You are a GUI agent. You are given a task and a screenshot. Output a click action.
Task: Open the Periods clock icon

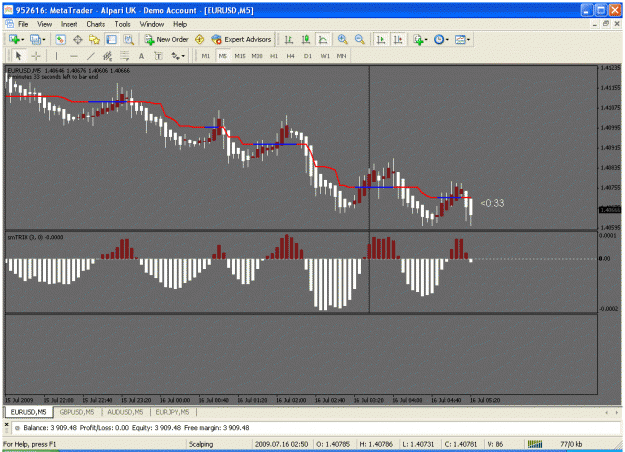[439, 39]
